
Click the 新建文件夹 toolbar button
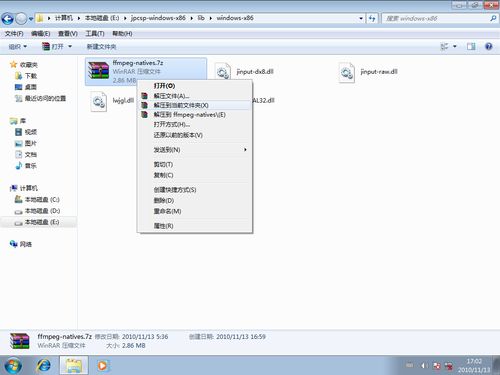pos(101,47)
